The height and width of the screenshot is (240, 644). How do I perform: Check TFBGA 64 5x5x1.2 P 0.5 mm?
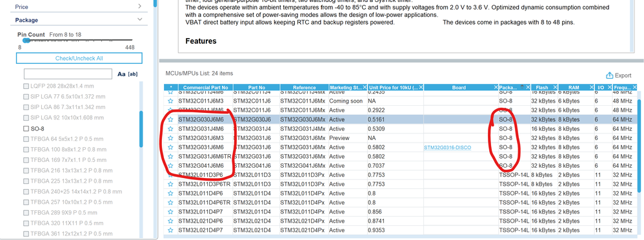26,139
